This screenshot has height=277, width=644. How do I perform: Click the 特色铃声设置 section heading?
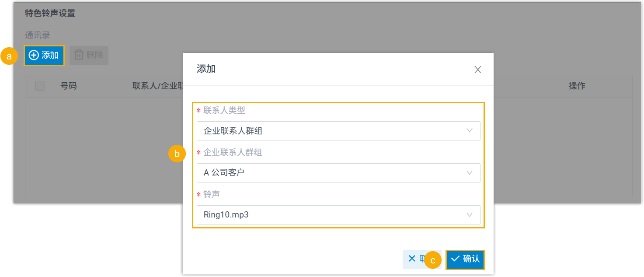pos(50,13)
